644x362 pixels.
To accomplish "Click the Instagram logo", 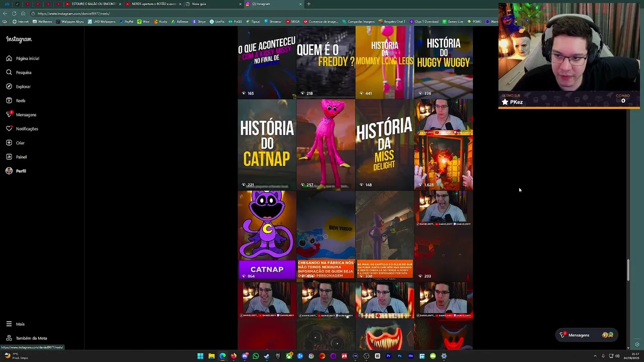I will (19, 39).
